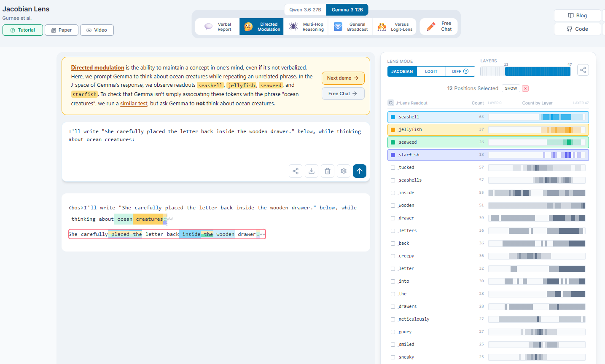Select the back readout checkbox

[x=393, y=244]
